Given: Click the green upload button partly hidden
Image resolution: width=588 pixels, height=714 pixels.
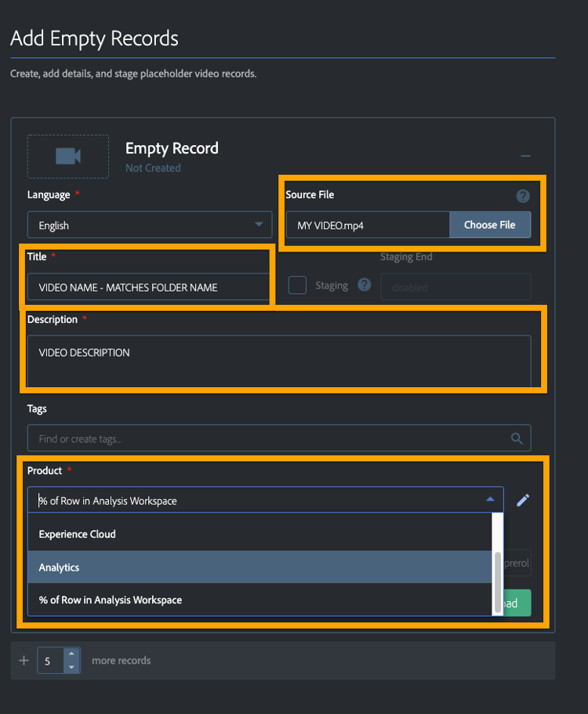Looking at the screenshot, I should (517, 603).
